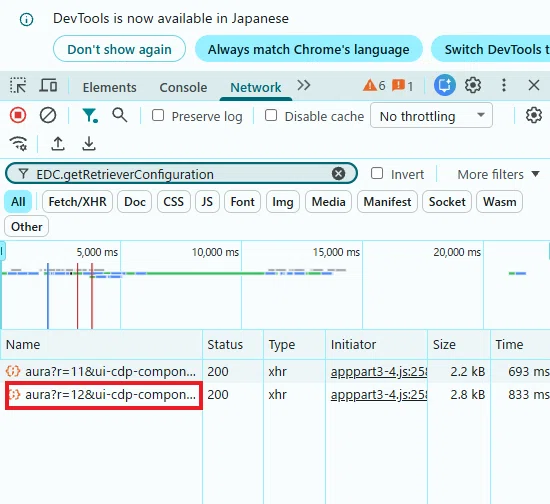Open DevTools settings gear in tab bar
550x504 pixels.
pos(473,85)
